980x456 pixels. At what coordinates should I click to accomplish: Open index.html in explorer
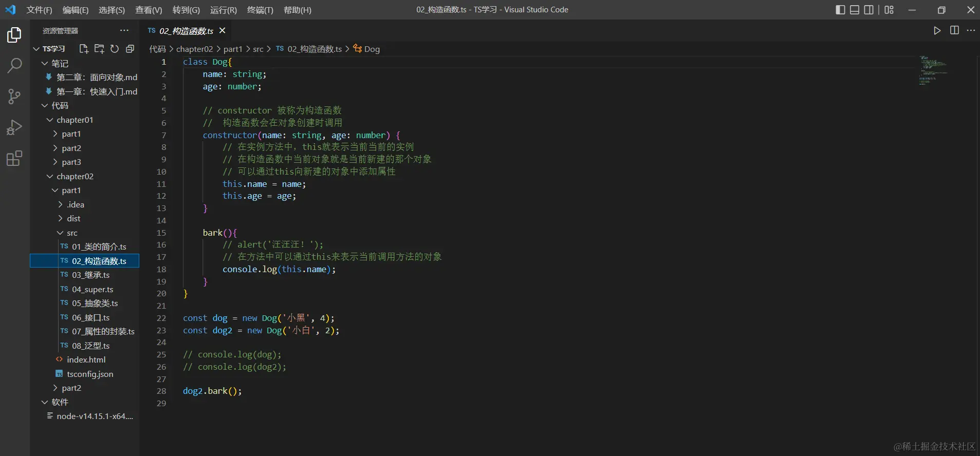tap(86, 360)
